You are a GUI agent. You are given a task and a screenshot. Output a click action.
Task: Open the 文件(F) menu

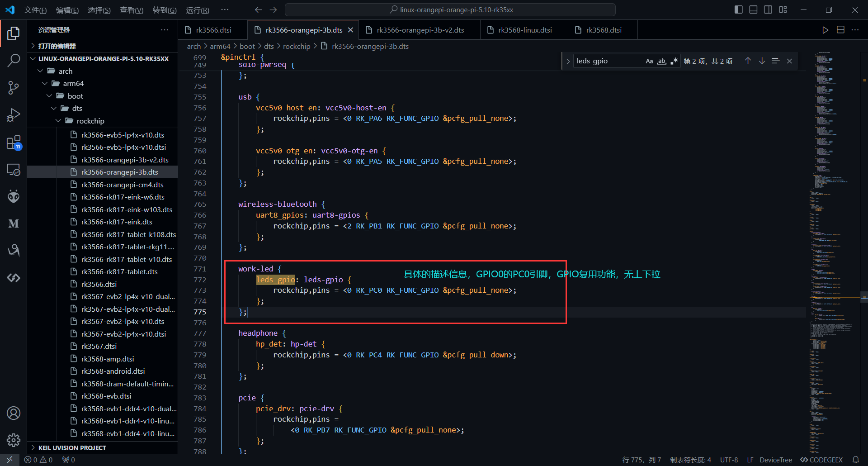pos(35,10)
